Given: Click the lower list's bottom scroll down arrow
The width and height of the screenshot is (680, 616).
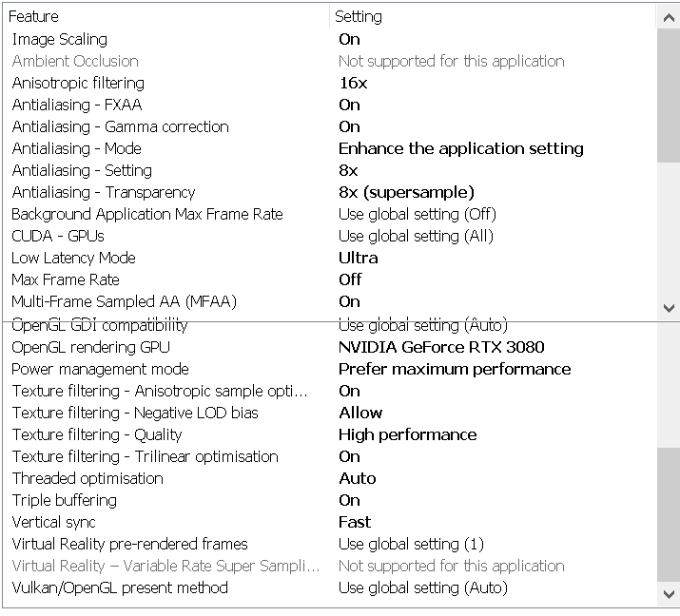Looking at the screenshot, I should (x=669, y=594).
